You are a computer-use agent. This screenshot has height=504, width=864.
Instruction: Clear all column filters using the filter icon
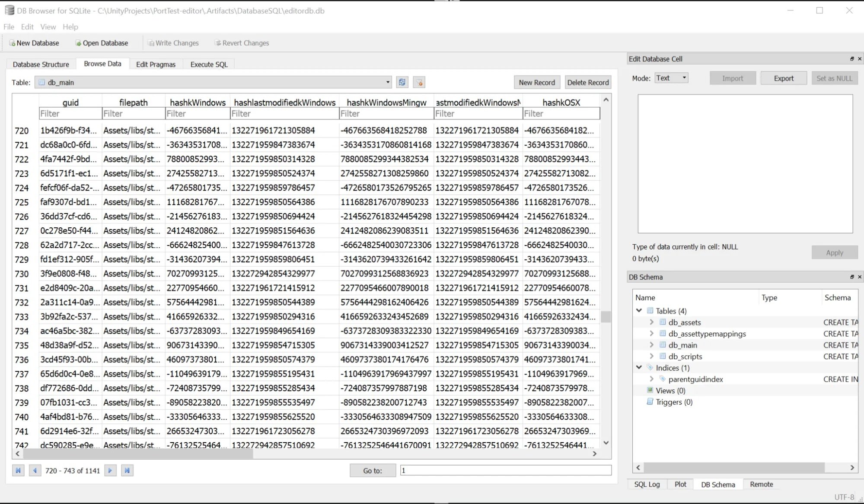click(x=418, y=82)
